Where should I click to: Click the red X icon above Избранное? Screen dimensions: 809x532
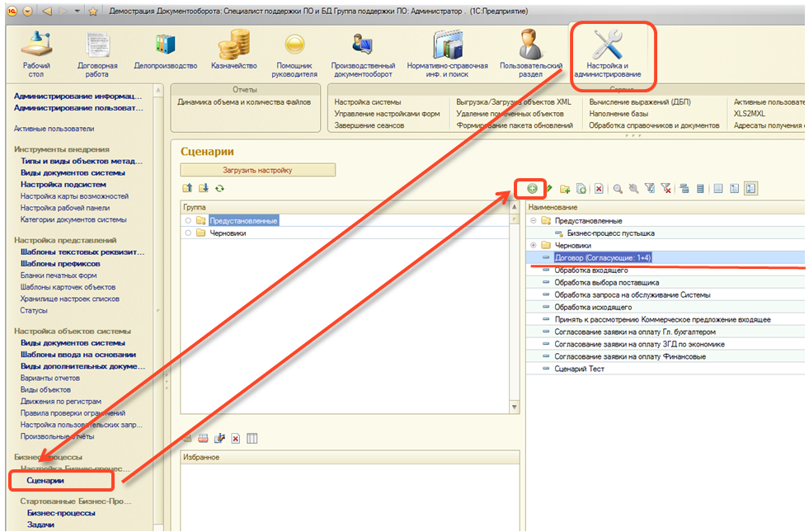pyautogui.click(x=235, y=438)
